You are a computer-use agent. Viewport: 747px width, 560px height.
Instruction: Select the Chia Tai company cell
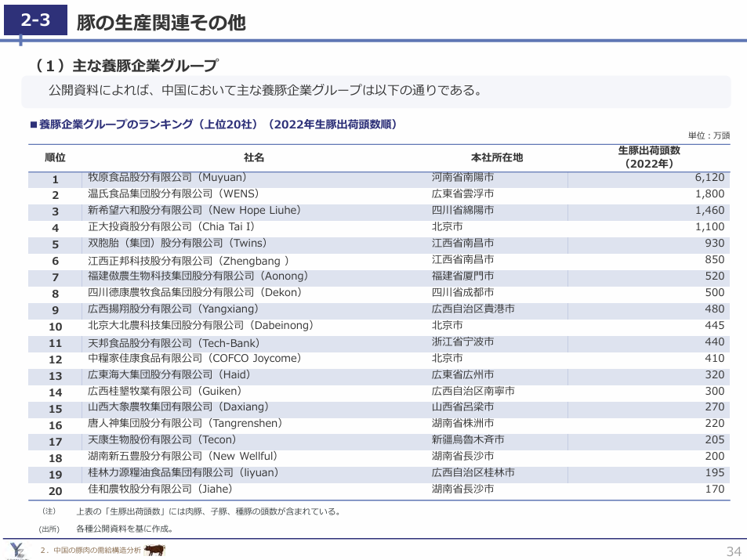172,226
